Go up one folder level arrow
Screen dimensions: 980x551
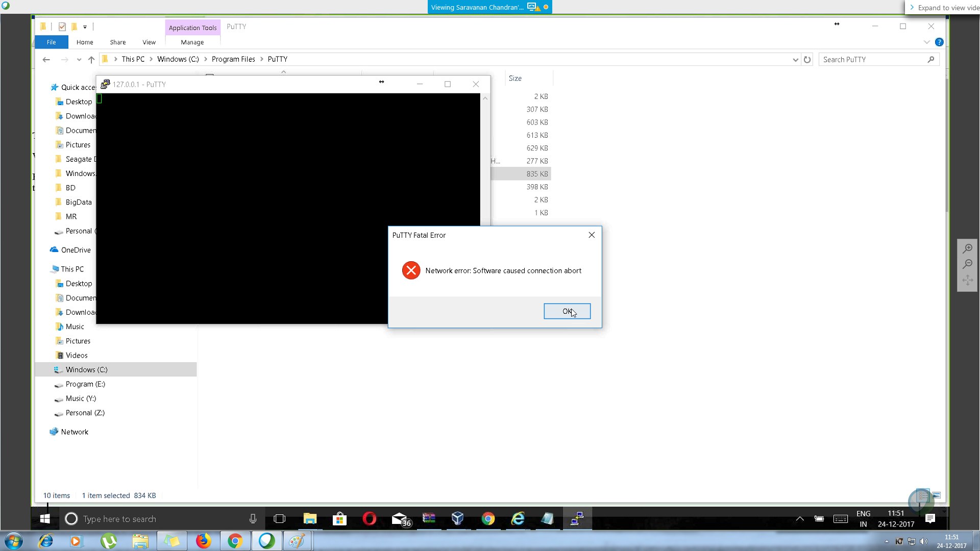91,60
